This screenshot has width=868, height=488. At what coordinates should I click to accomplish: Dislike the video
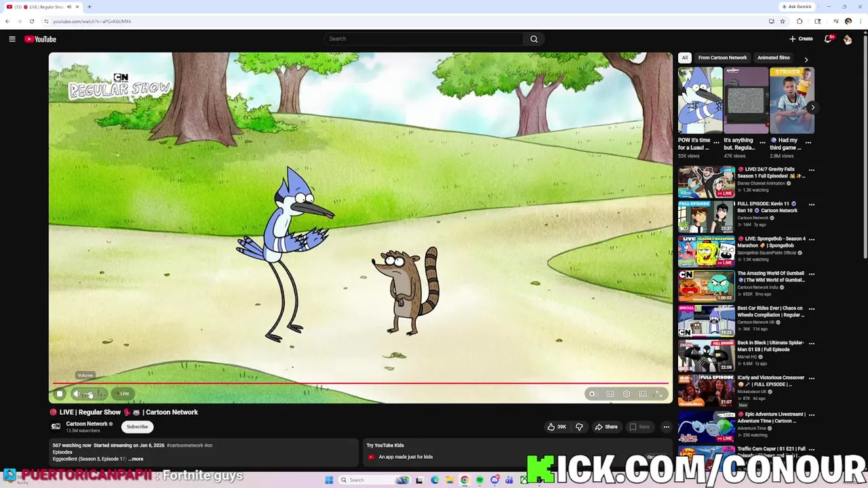(579, 427)
